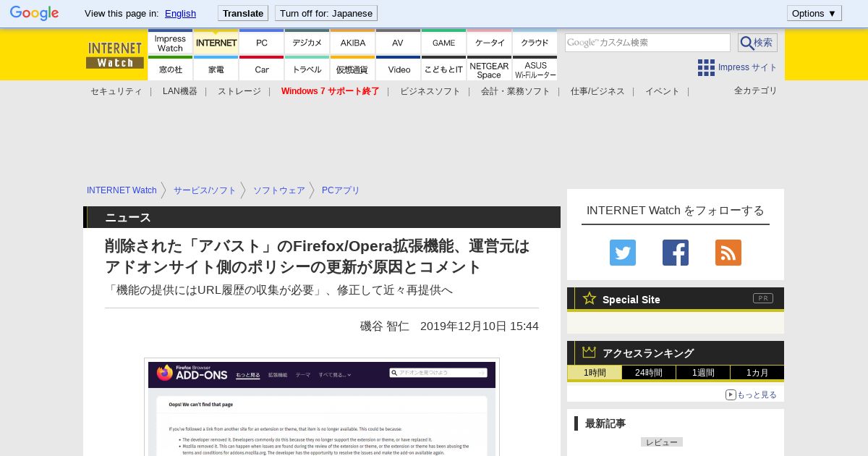This screenshot has height=456, width=868.
Task: Go to the ストレージ category
Action: point(239,91)
